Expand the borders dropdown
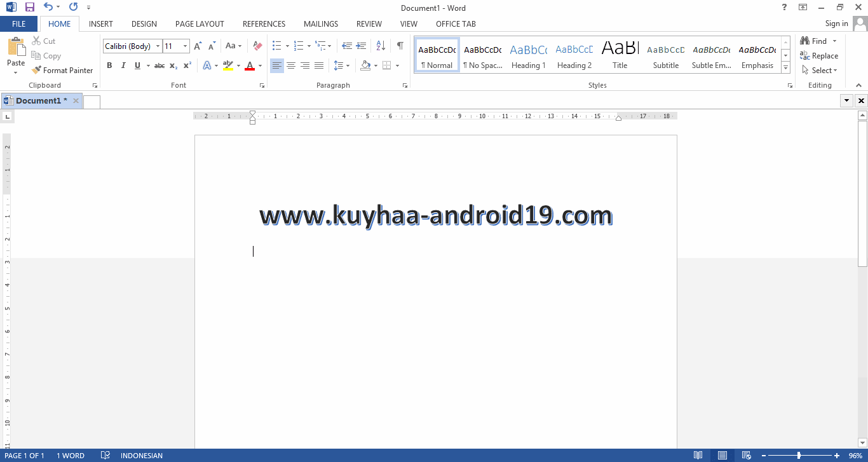The height and width of the screenshot is (462, 868). pos(397,65)
